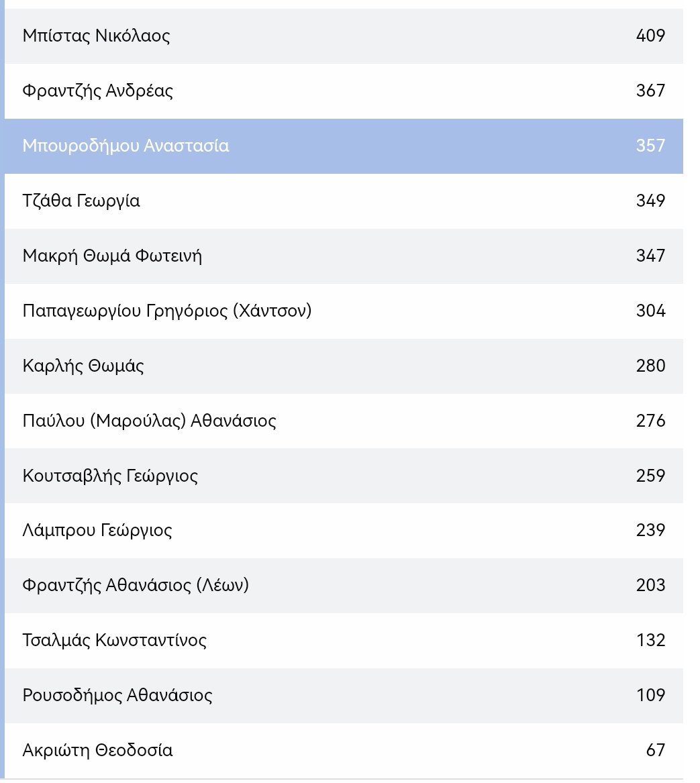This screenshot has height=783, width=700.
Task: Select the Ακριώτη Θεοδοσία row
Action: click(97, 750)
